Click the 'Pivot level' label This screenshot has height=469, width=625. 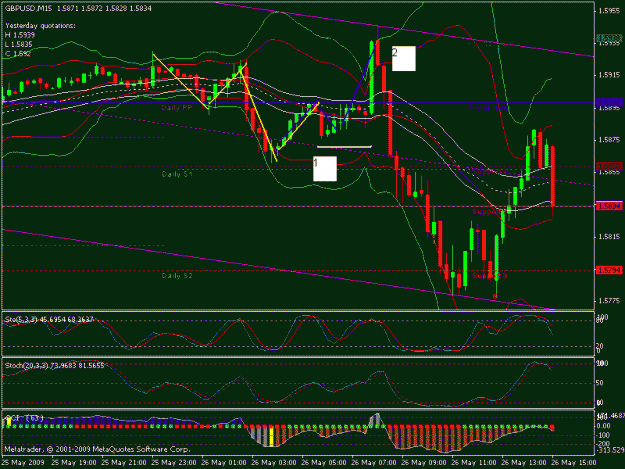[x=488, y=108]
